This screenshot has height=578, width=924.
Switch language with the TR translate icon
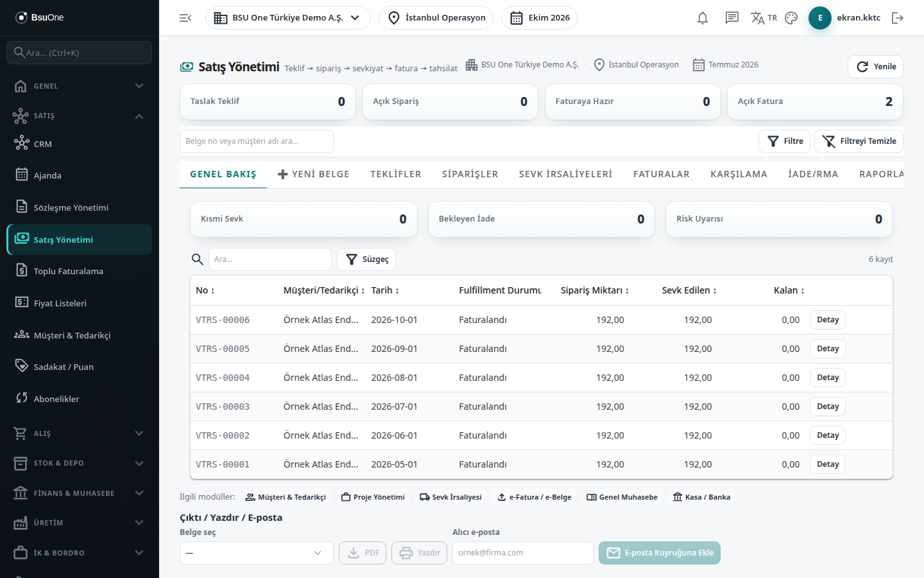pos(764,18)
